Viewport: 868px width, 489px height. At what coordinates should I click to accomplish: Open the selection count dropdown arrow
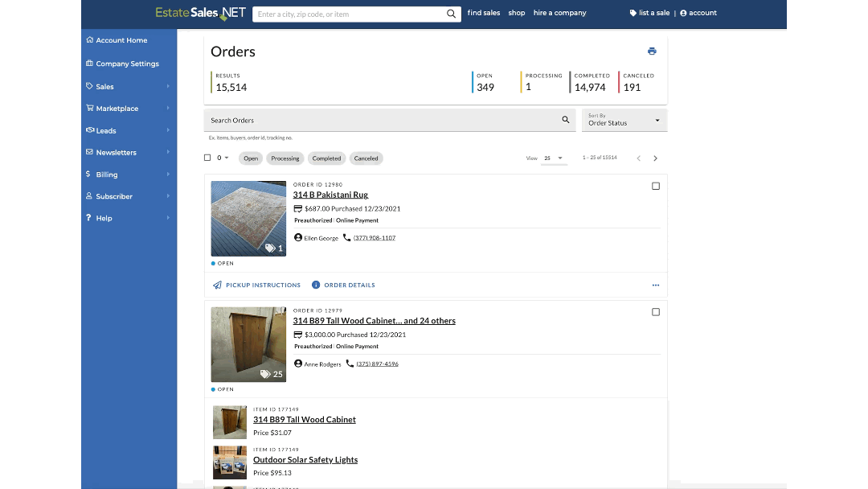(227, 158)
